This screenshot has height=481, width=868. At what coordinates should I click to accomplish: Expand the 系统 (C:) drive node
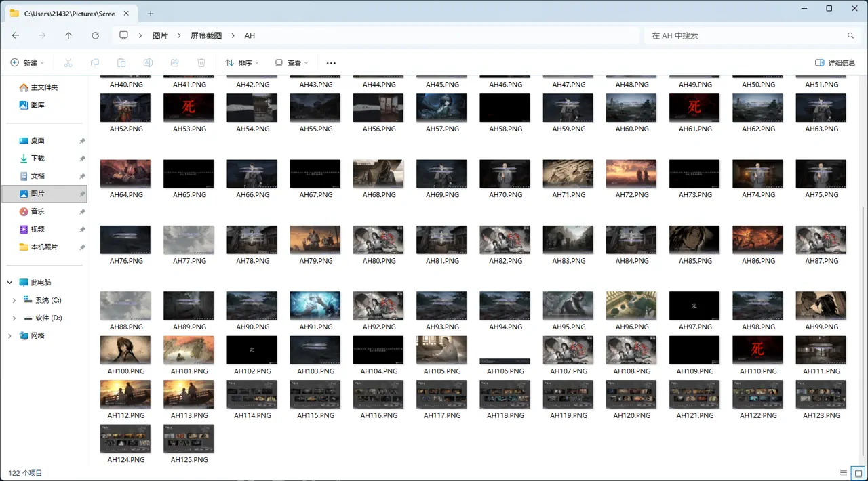[15, 300]
